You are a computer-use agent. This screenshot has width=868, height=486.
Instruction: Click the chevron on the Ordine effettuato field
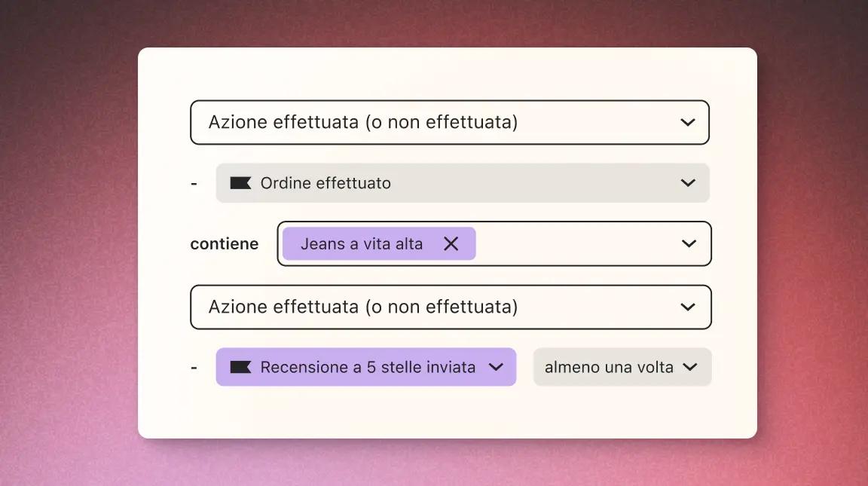point(687,182)
